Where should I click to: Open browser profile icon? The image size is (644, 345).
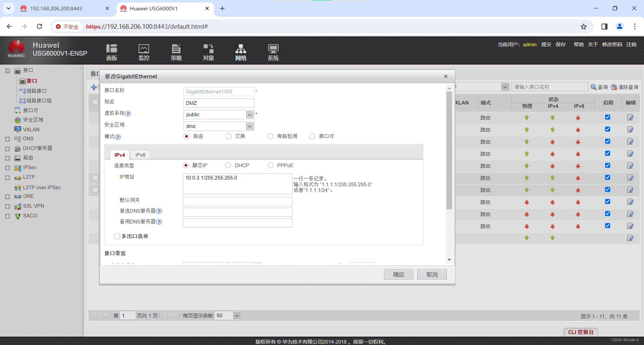point(620,26)
